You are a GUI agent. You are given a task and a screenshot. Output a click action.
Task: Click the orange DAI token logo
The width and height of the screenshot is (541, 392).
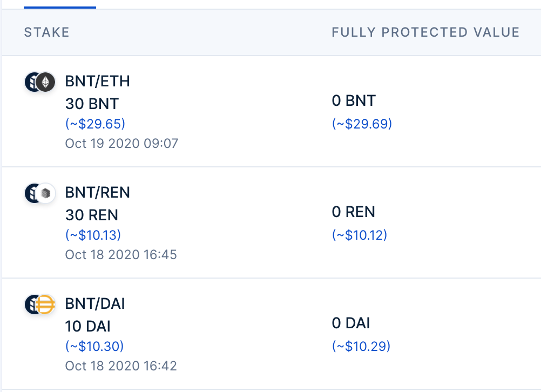coord(46,305)
